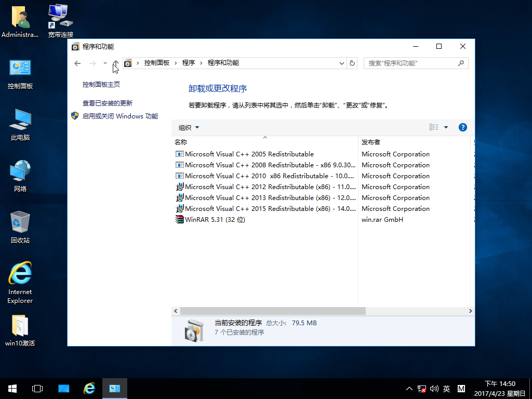Sort by 发布者 column header
This screenshot has width=532, height=399.
pyautogui.click(x=414, y=142)
